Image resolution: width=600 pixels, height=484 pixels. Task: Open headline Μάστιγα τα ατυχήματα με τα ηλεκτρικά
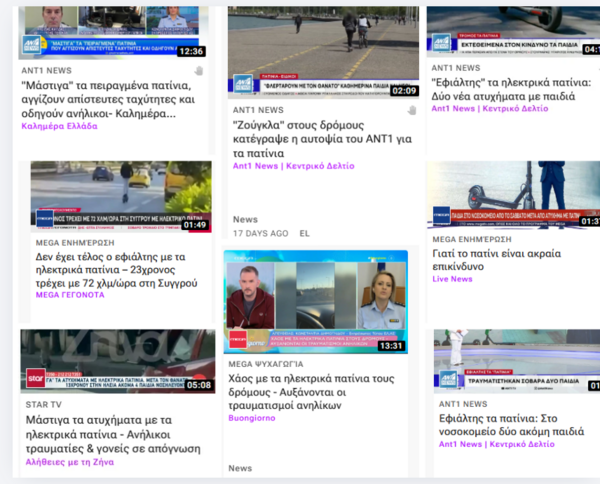tap(113, 434)
